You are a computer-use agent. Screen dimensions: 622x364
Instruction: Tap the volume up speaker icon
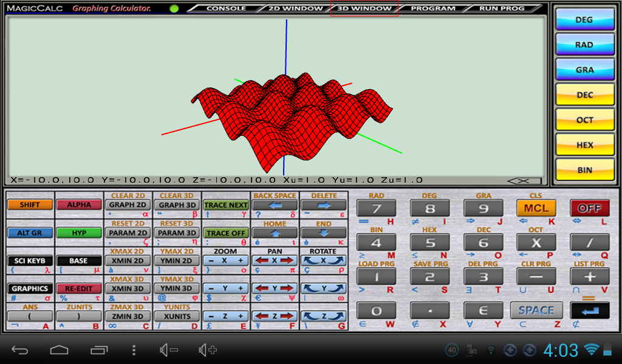[x=207, y=350]
